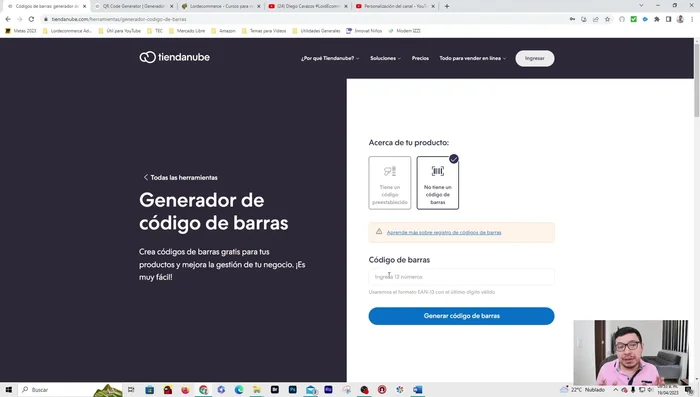Screen dimensions: 700x397
Task: Expand 'Soluciones' menu
Action: (x=385, y=58)
